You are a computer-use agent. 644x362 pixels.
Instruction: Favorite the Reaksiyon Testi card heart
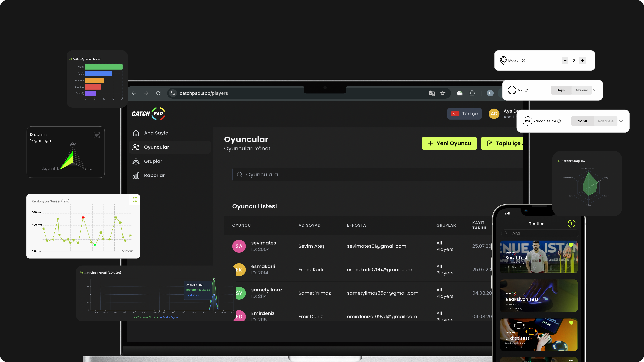coord(571,284)
